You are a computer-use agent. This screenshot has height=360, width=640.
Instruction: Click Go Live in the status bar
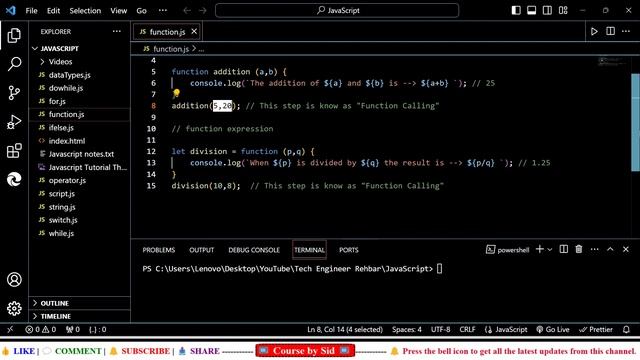point(553,329)
